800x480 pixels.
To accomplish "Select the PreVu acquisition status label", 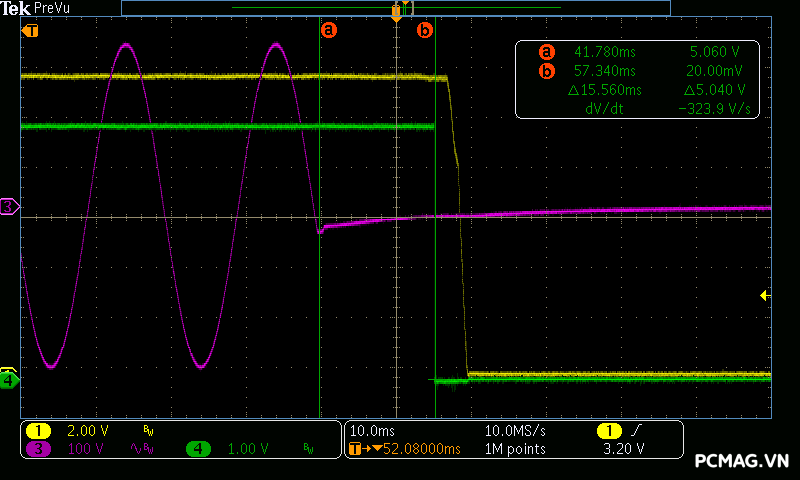I will click(51, 8).
